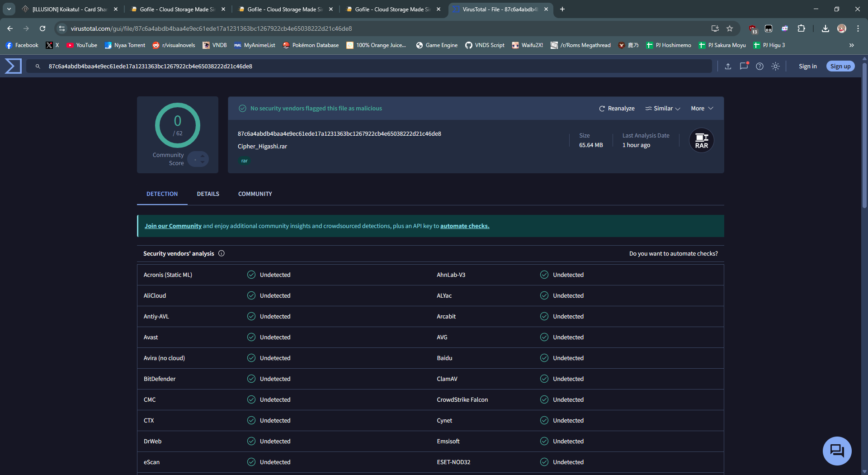868x475 pixels.
Task: Click the browser address bar URL
Action: click(212, 28)
